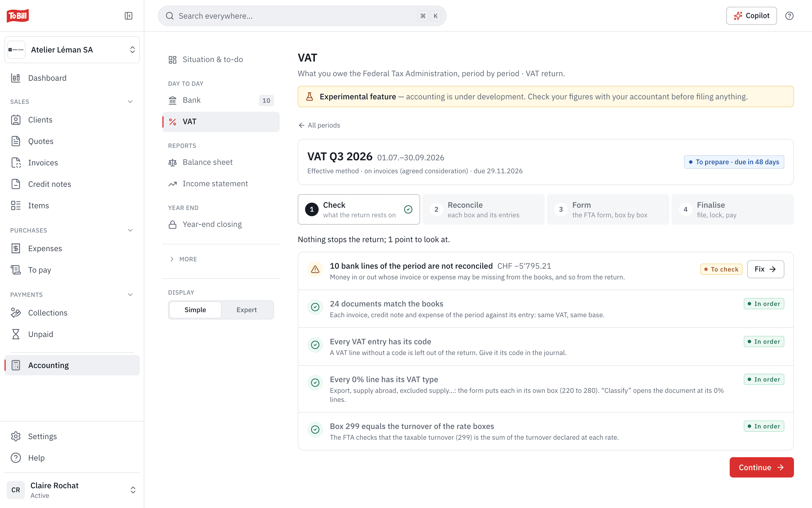
Task: Open the Copilot assistant
Action: [x=751, y=16]
